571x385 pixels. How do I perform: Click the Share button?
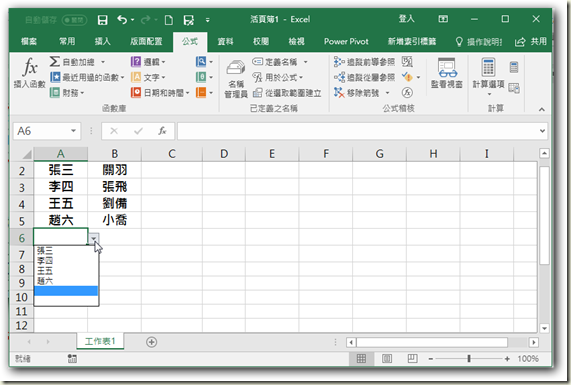tap(531, 42)
